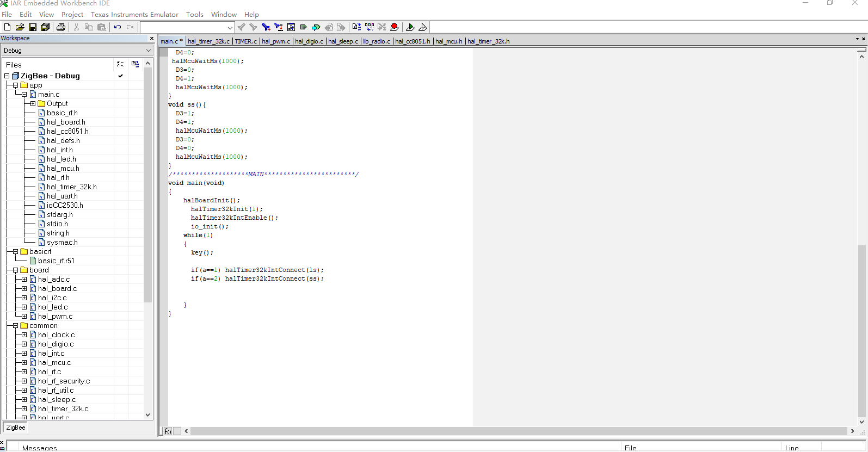868x452 pixels.
Task: Collapse the main.c tree node
Action: point(24,95)
